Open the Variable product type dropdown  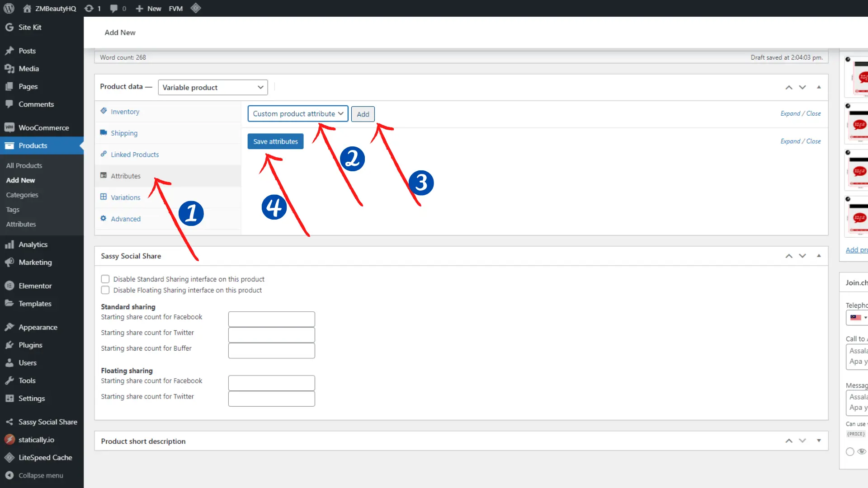coord(213,87)
